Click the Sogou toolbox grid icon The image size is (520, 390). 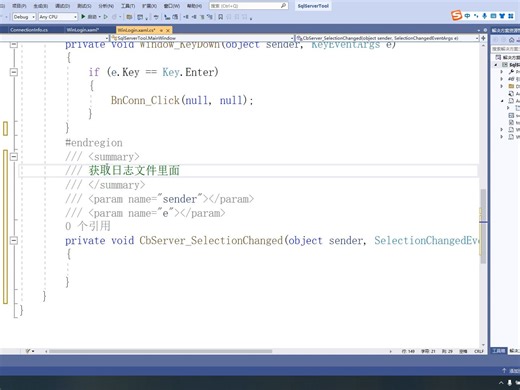(x=511, y=16)
